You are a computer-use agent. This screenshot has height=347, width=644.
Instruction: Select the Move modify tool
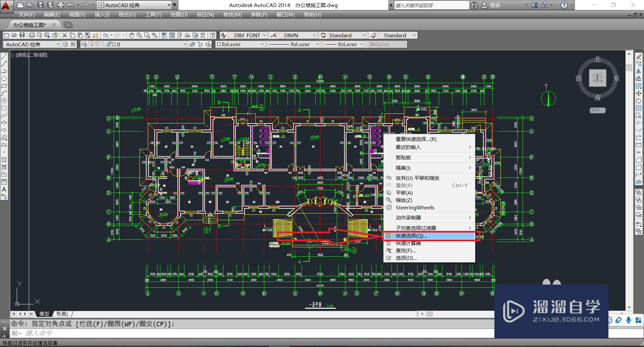pos(639,93)
